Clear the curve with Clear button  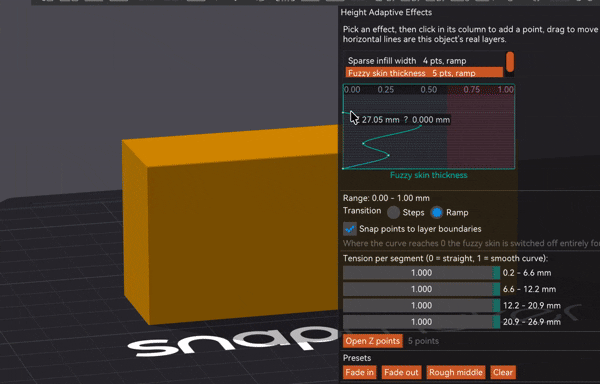(x=503, y=372)
